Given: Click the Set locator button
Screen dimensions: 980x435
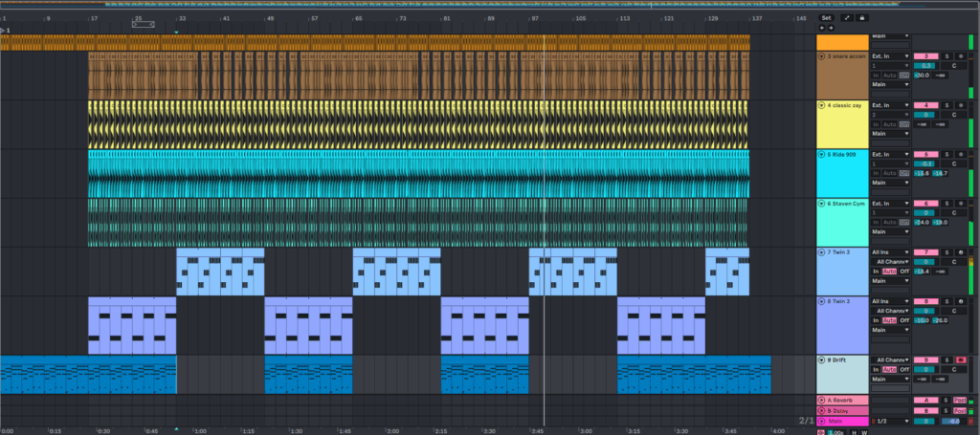Looking at the screenshot, I should click(x=827, y=17).
